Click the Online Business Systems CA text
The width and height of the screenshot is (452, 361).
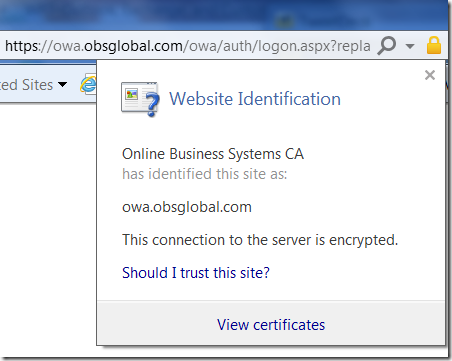click(213, 154)
